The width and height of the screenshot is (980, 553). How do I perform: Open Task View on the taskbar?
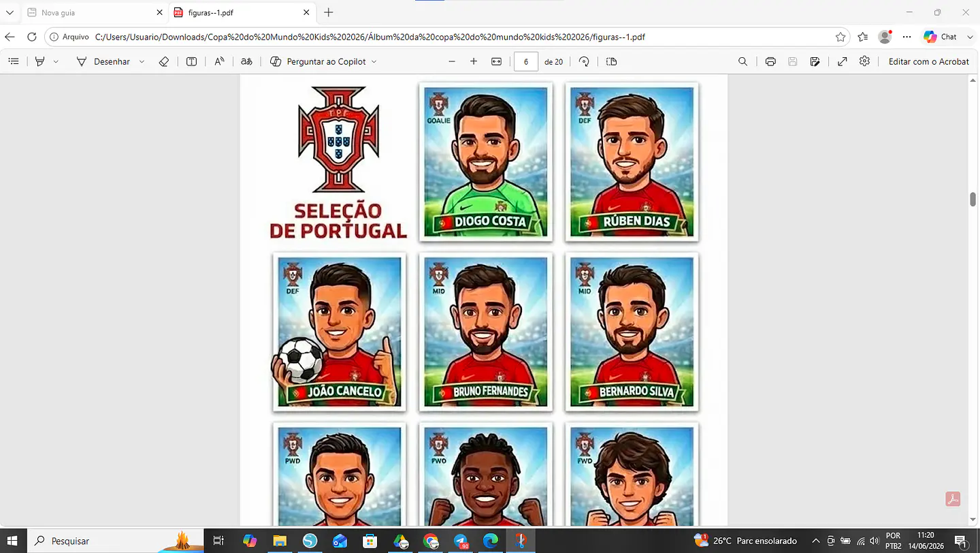click(x=218, y=541)
